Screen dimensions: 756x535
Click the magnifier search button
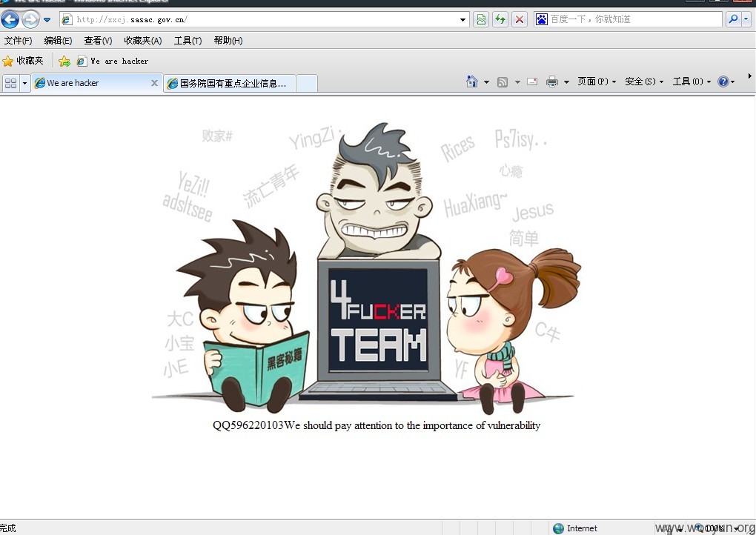click(733, 19)
